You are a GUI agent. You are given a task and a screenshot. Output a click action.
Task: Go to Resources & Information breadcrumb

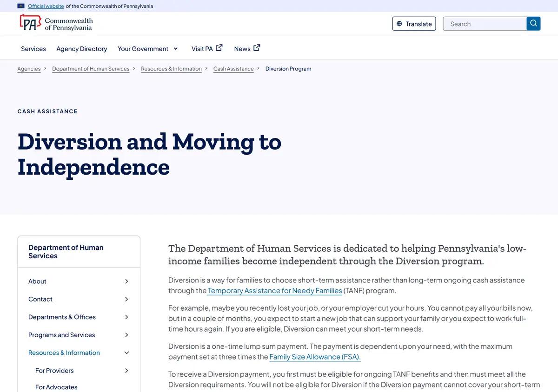point(171,69)
